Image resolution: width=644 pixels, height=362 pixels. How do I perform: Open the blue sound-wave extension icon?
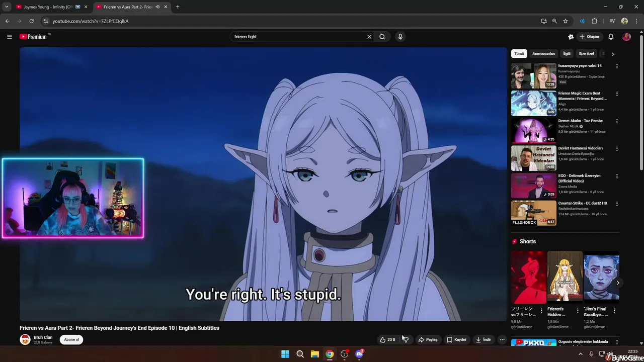[x=582, y=21]
